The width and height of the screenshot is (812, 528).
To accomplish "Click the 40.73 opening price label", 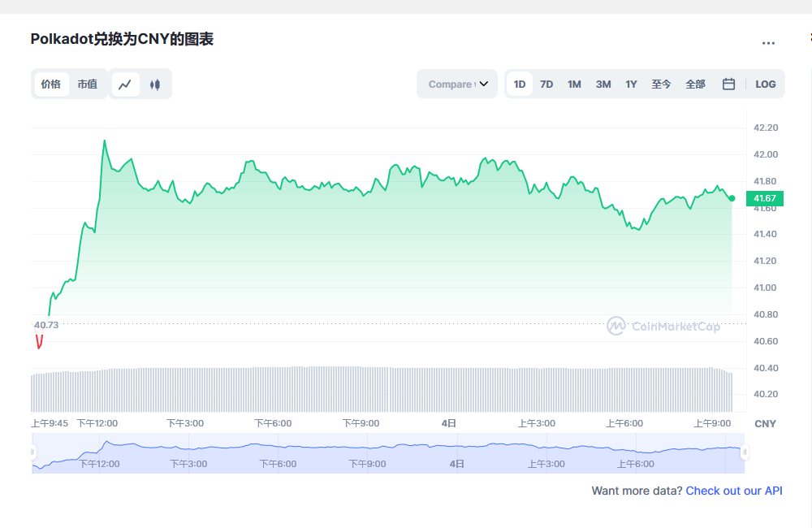I will pyautogui.click(x=46, y=325).
